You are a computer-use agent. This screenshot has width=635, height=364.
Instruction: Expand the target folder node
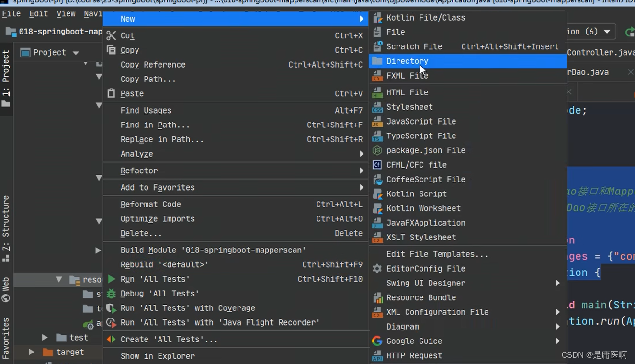pos(32,352)
